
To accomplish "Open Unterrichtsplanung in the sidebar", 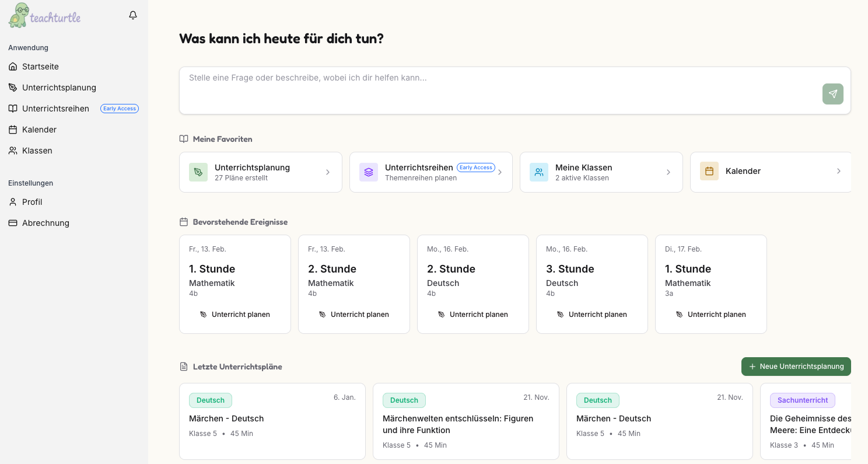I will pyautogui.click(x=73, y=88).
